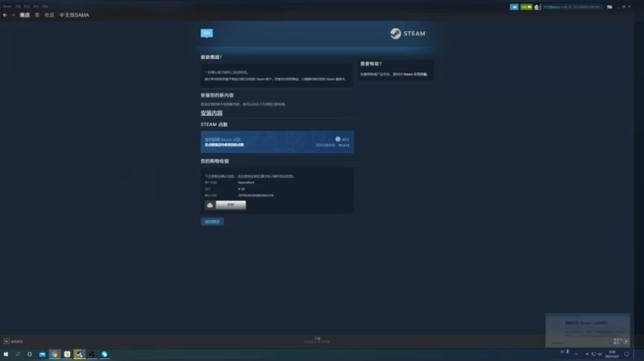Open the Windows Start menu
This screenshot has height=361, width=644.
(5, 354)
